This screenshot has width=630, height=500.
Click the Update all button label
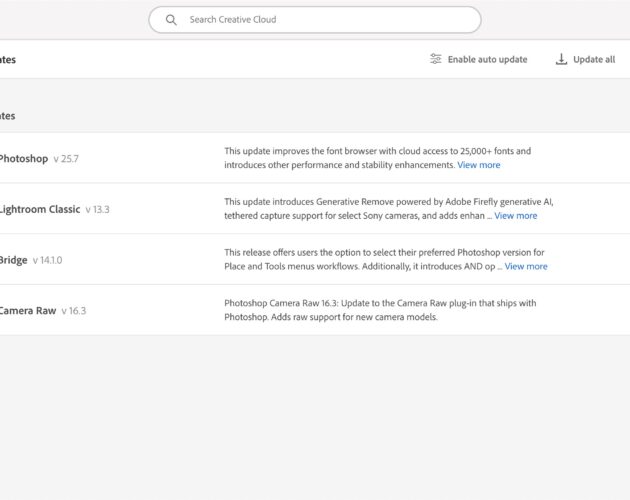[x=594, y=59]
